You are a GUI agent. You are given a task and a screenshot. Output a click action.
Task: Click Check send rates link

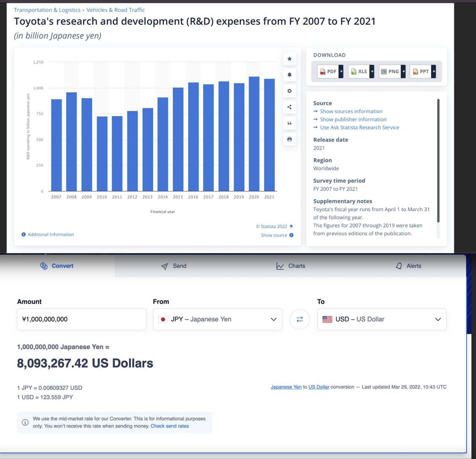(170, 426)
